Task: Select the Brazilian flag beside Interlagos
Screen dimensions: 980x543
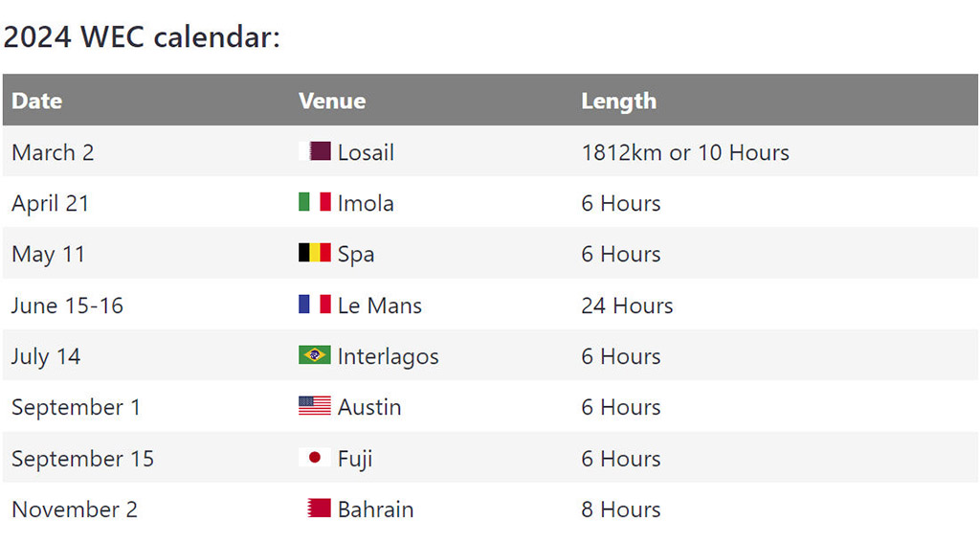Action: point(314,355)
